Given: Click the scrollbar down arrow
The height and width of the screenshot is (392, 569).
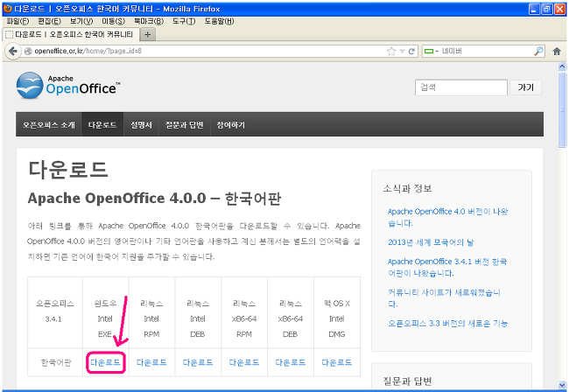Looking at the screenshot, I should pyautogui.click(x=562, y=384).
